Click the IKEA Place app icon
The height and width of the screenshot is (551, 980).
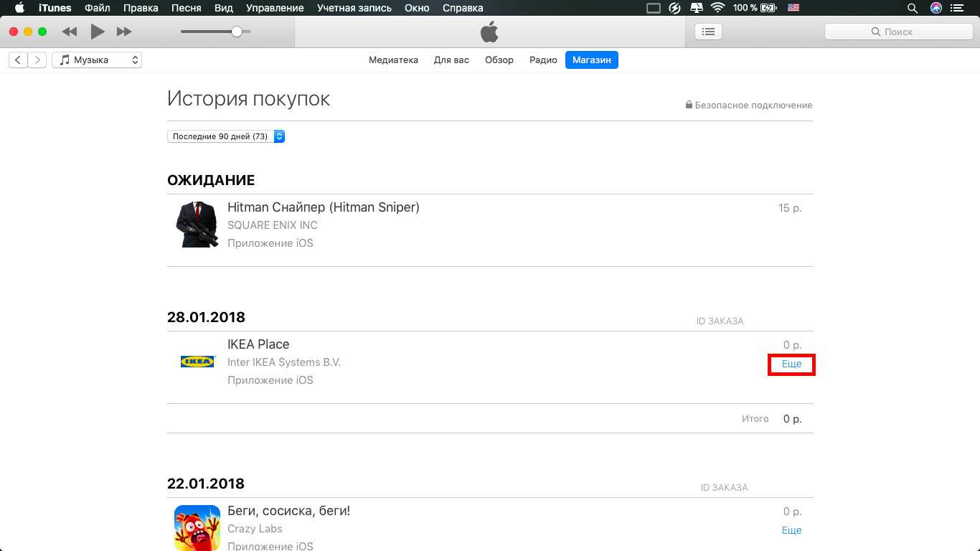[197, 362]
